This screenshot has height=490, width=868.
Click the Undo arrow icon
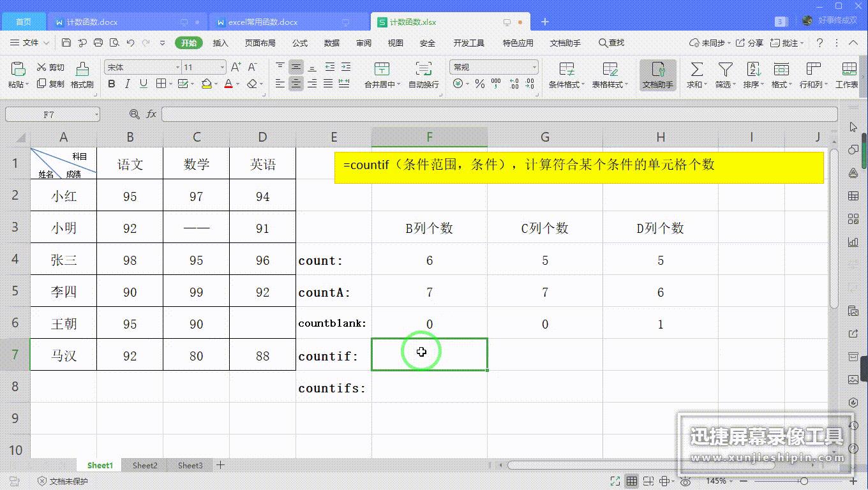coord(130,43)
